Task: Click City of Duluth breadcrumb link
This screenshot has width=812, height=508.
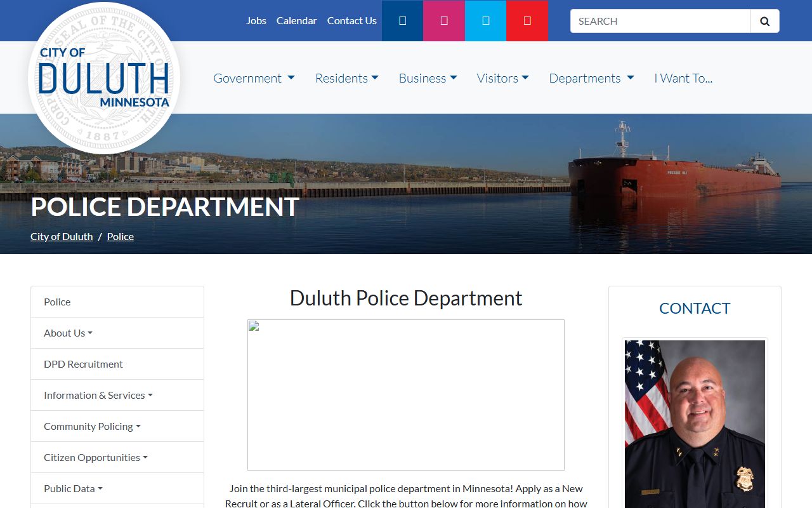Action: pyautogui.click(x=62, y=236)
